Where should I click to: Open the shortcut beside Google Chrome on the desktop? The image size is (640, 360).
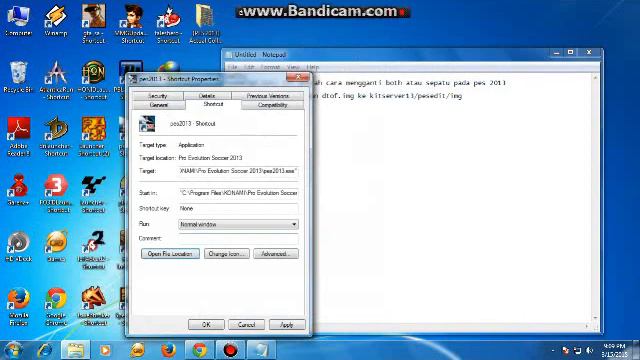(x=93, y=306)
